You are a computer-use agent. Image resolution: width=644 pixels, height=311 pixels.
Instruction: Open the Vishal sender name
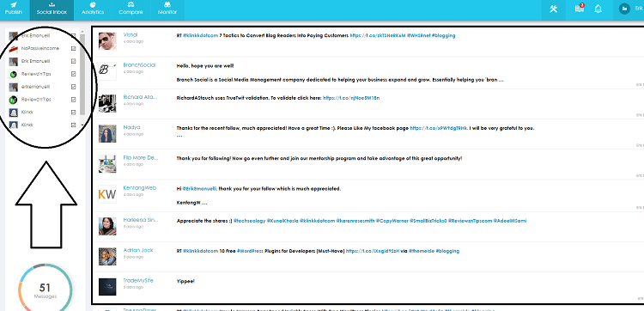pos(131,35)
